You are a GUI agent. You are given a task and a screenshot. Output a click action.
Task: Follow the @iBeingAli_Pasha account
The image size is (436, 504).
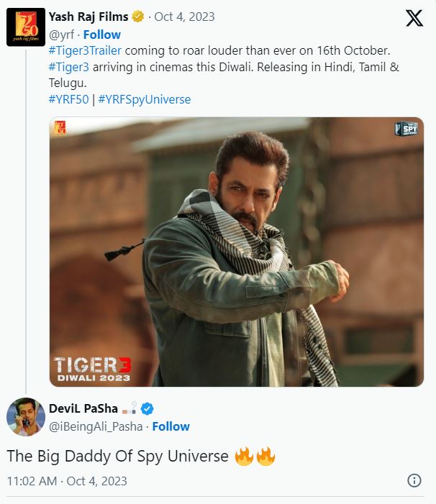click(171, 426)
